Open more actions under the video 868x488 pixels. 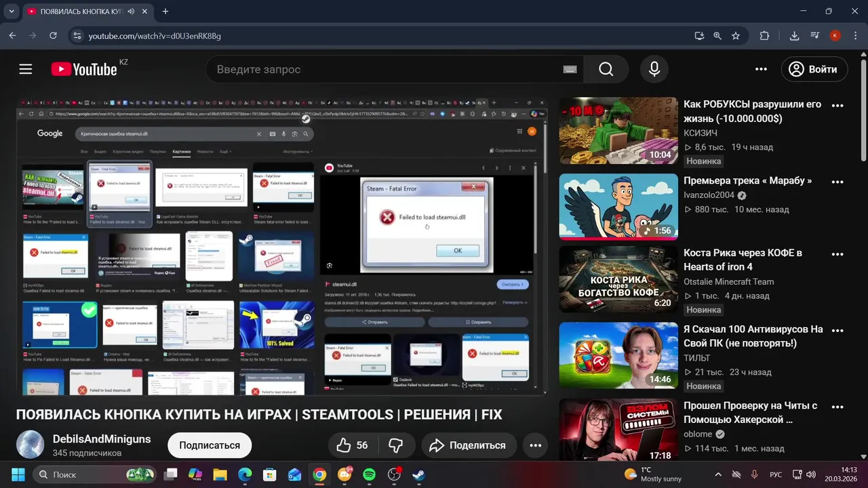[535, 445]
